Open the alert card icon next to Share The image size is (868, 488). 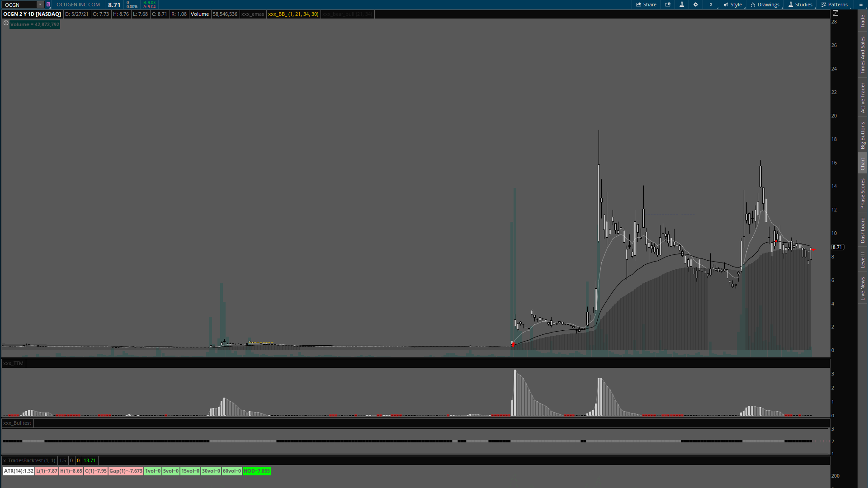click(668, 5)
